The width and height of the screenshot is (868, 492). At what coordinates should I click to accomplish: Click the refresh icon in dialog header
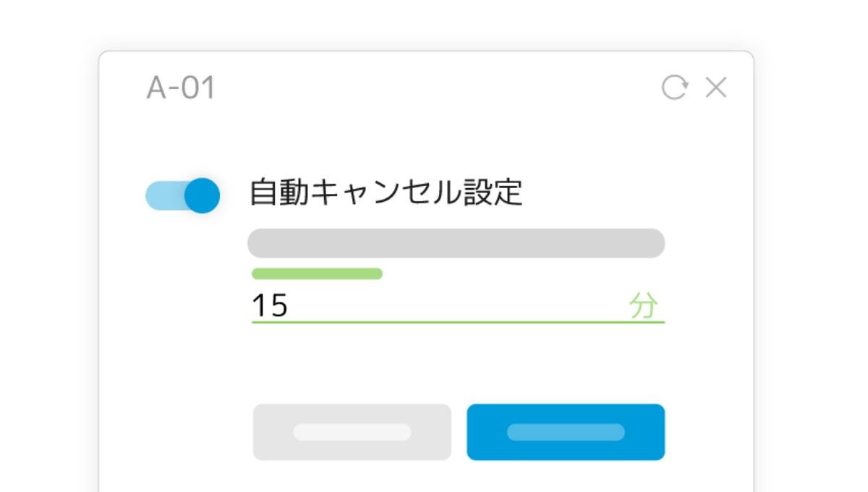(674, 88)
